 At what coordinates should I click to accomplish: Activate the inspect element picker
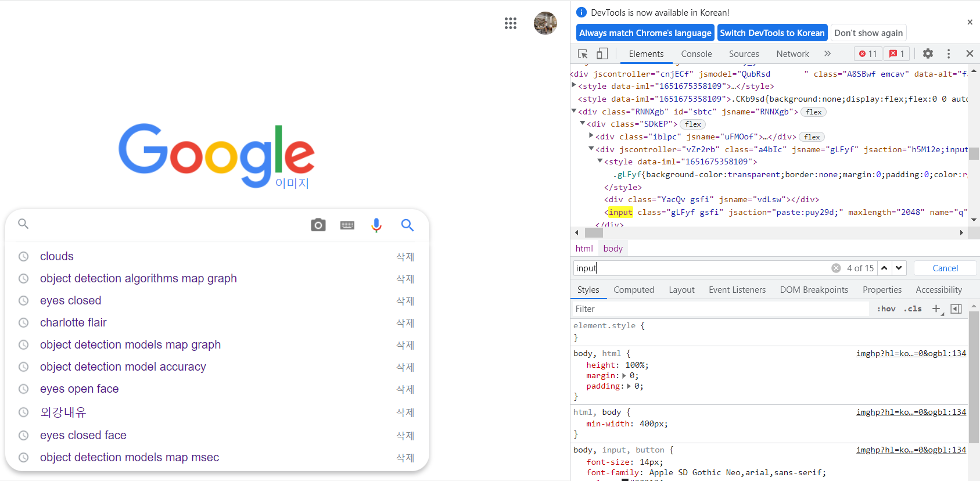583,53
